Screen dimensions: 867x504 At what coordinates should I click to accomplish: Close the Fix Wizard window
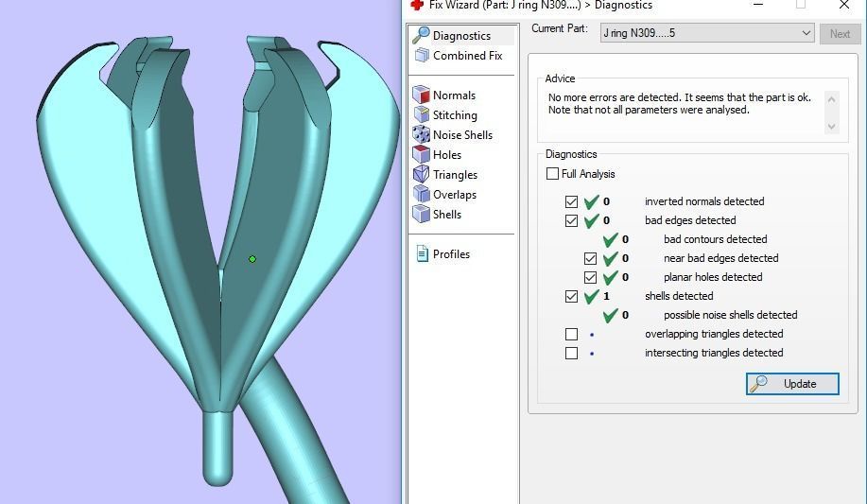tap(843, 5)
